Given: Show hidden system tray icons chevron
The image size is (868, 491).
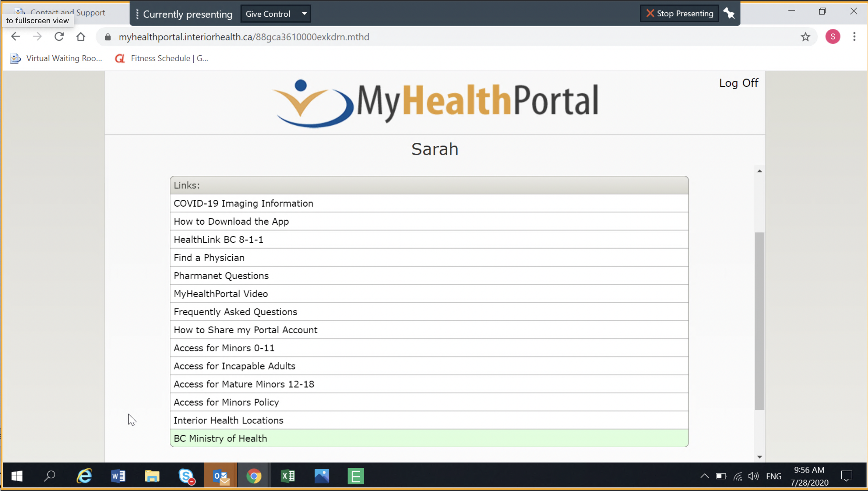Looking at the screenshot, I should [704, 476].
